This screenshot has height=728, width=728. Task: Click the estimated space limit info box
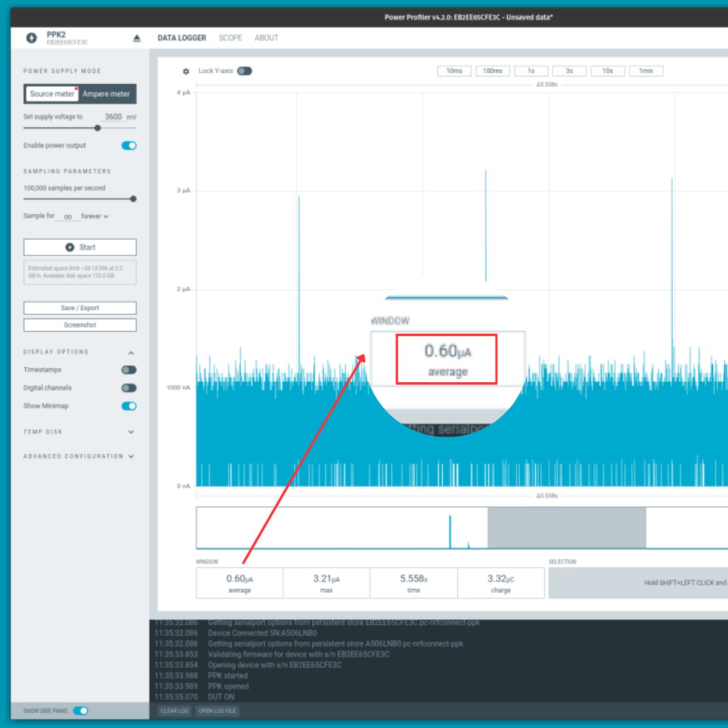click(80, 272)
